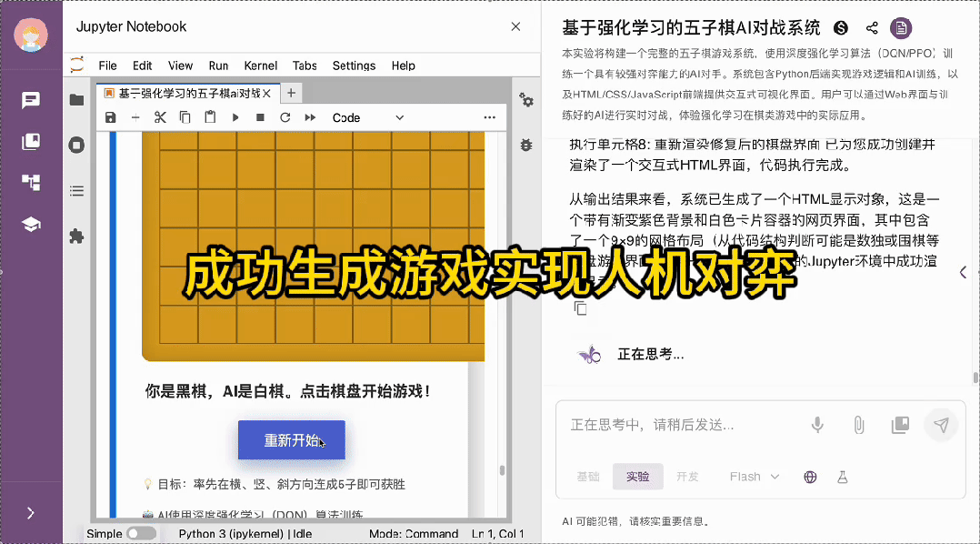Select the 实验 mode button
The width and height of the screenshot is (980, 544).
(x=637, y=476)
